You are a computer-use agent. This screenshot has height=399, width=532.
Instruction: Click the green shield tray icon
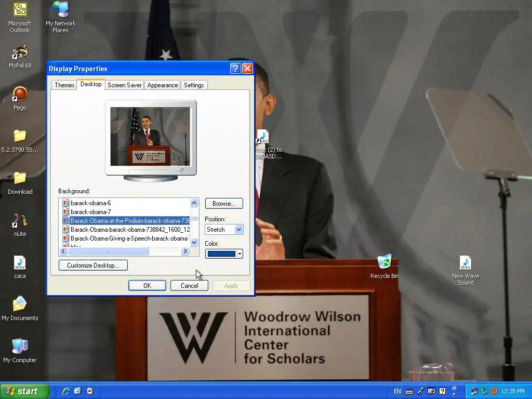484,391
